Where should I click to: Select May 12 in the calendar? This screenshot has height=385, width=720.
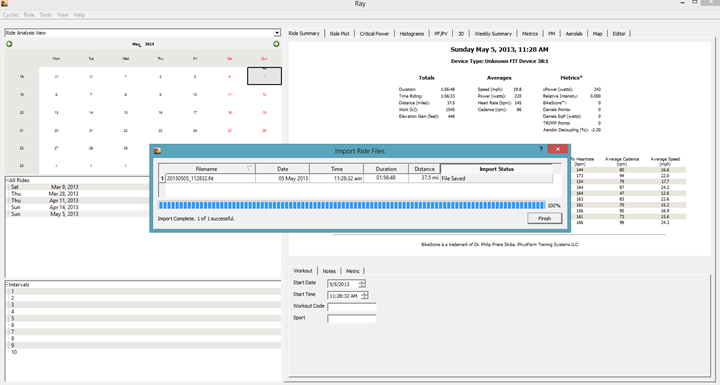(264, 95)
